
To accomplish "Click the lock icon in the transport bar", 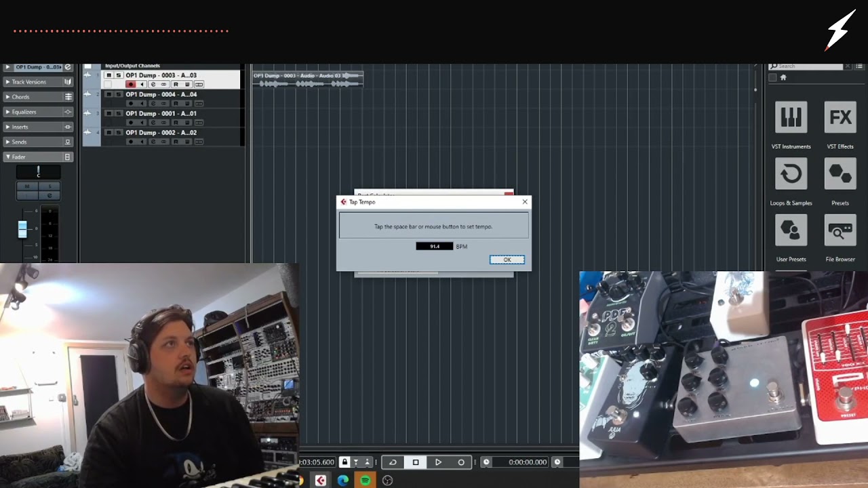I will pyautogui.click(x=344, y=462).
